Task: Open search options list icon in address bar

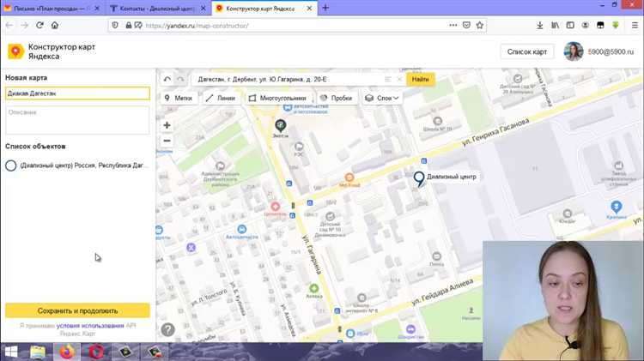Action: [388, 79]
